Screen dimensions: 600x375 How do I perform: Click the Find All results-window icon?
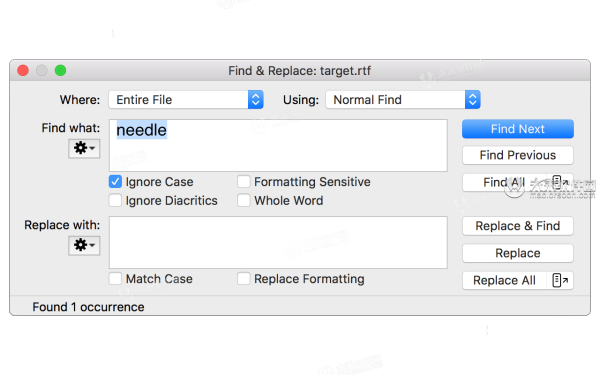click(x=560, y=183)
